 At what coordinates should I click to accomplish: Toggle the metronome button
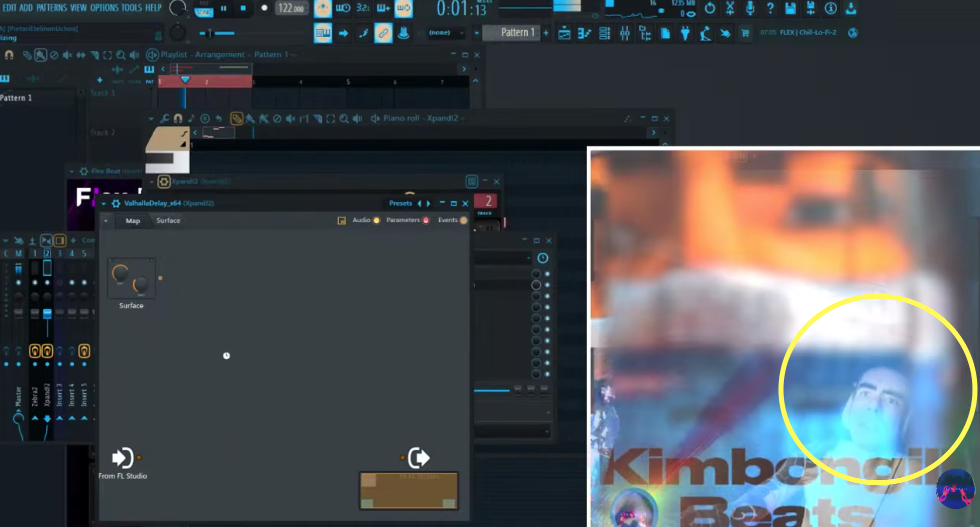[323, 9]
